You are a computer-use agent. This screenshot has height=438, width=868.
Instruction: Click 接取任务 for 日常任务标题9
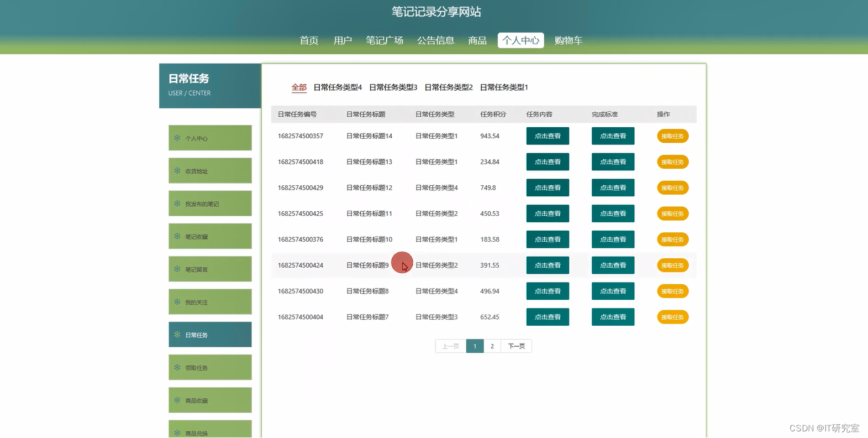pyautogui.click(x=672, y=265)
